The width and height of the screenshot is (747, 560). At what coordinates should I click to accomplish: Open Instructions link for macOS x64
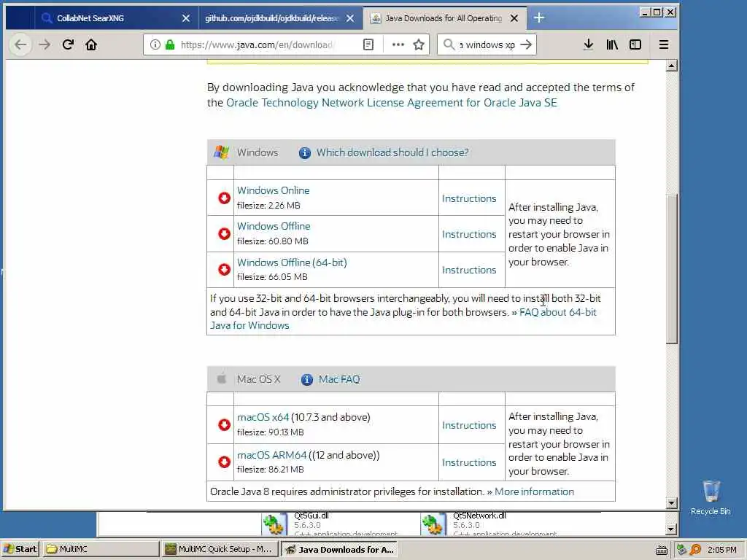point(469,425)
